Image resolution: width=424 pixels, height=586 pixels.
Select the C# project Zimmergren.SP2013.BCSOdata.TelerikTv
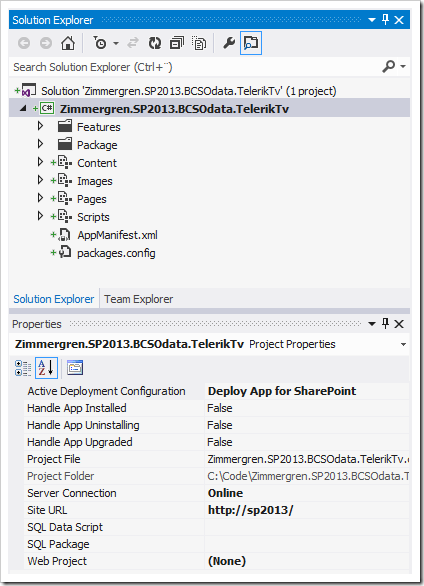[x=174, y=109]
